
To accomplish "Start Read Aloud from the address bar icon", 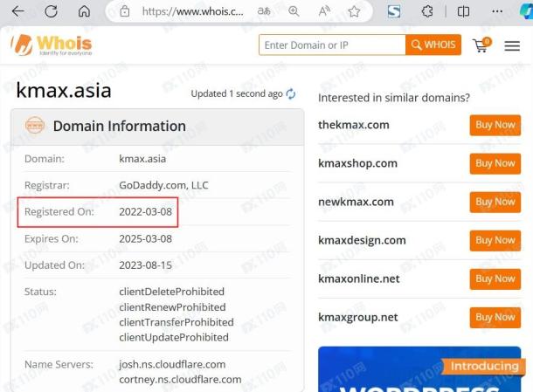I will pyautogui.click(x=324, y=11).
